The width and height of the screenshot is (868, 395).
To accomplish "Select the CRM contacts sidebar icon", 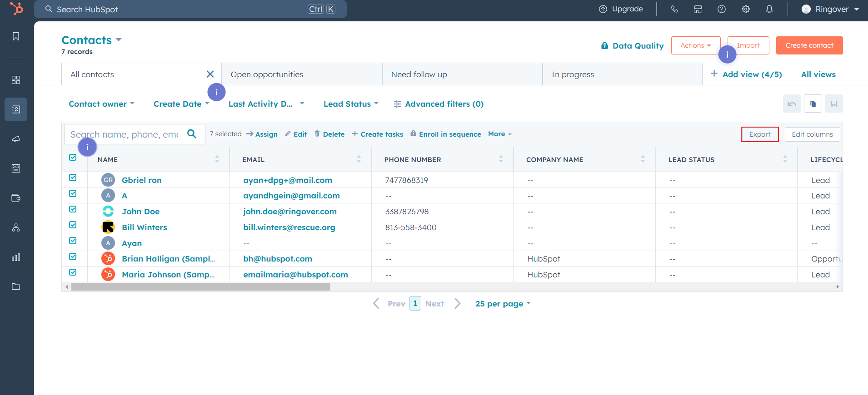I will 16,109.
